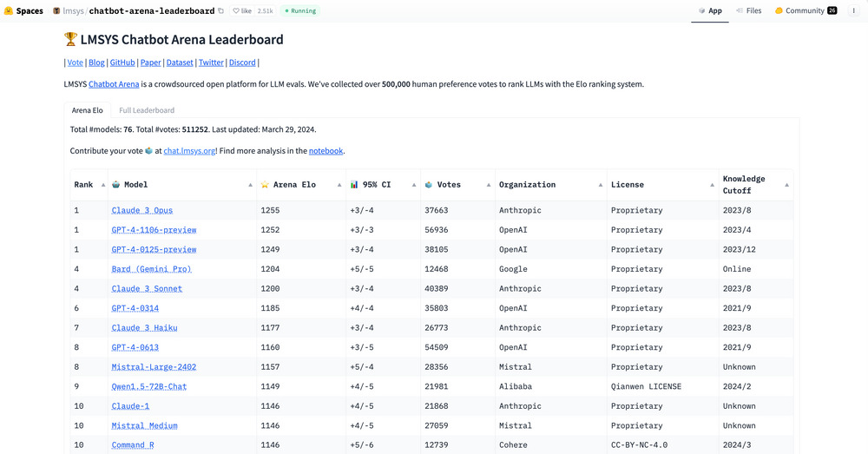868x454 pixels.
Task: Open the three-dot options menu
Action: click(x=853, y=10)
